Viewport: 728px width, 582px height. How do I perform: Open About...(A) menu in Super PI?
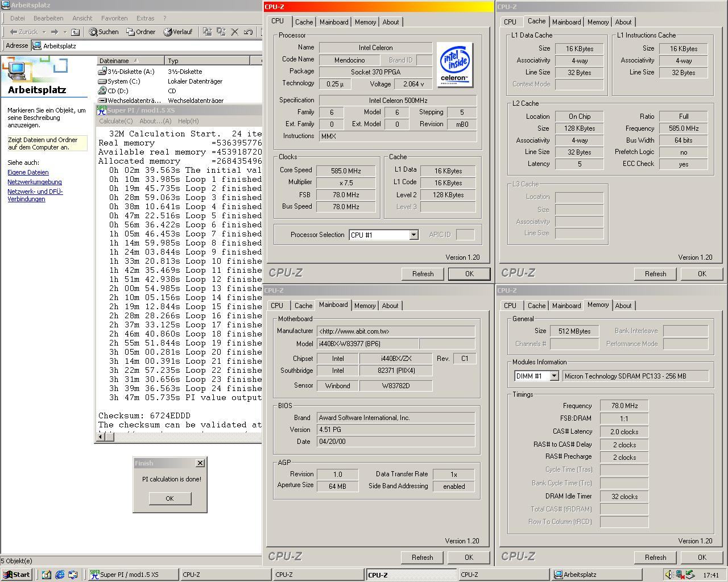click(155, 121)
